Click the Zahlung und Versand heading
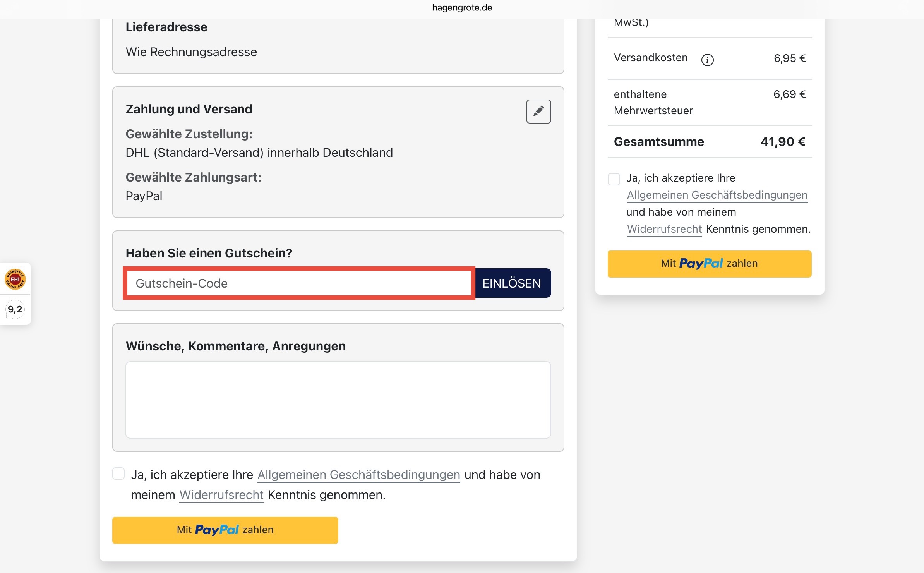Image resolution: width=924 pixels, height=573 pixels. [x=189, y=109]
